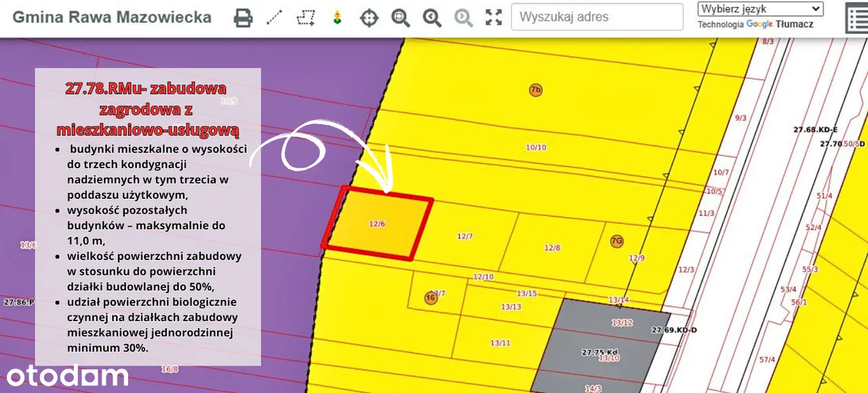Select the measure area polygon tool
Screen dimensions: 868x393
pos(306,18)
